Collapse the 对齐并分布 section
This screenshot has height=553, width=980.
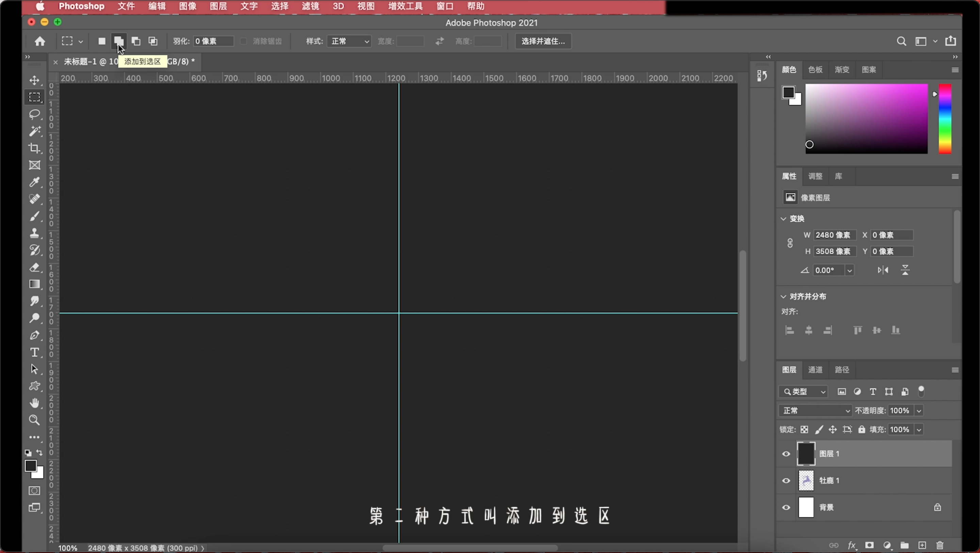(x=783, y=296)
